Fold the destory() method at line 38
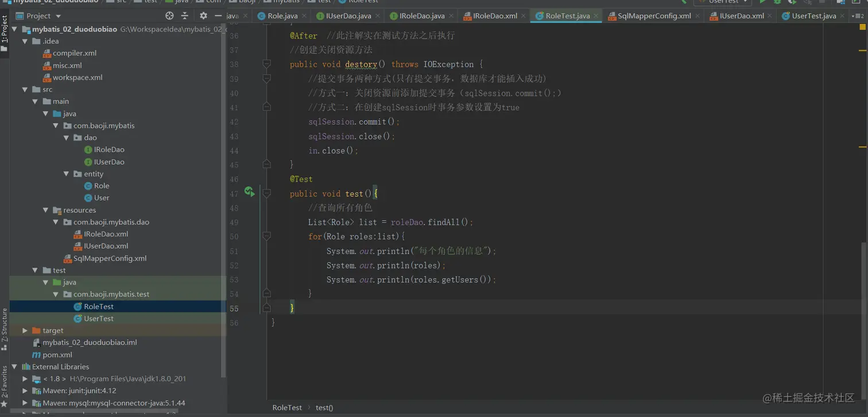Viewport: 868px width, 417px height. click(266, 64)
